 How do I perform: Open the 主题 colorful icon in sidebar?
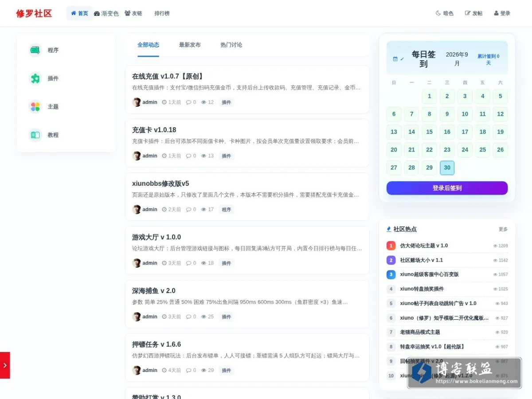(x=35, y=107)
